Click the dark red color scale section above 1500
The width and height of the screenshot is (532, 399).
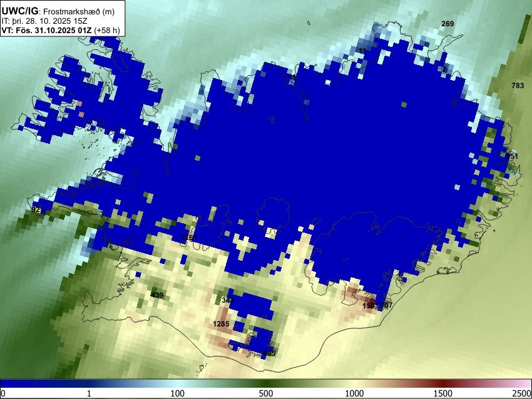[x=443, y=384]
